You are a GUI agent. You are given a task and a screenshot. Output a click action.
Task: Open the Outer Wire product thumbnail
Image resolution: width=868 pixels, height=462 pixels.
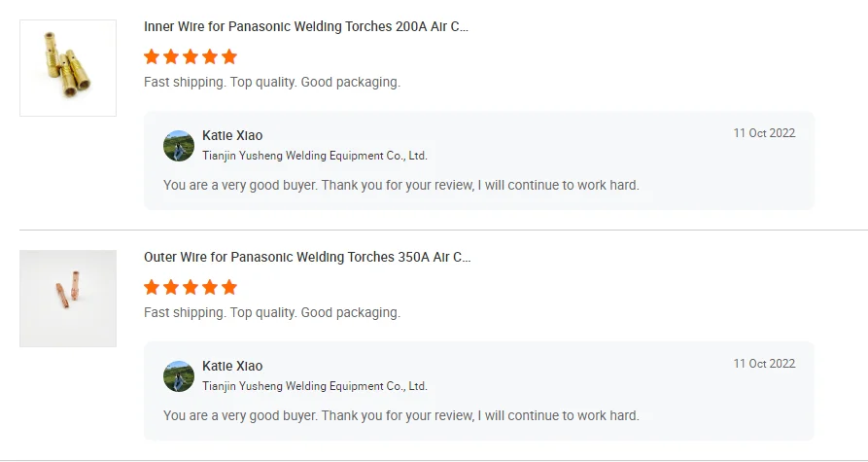click(68, 299)
